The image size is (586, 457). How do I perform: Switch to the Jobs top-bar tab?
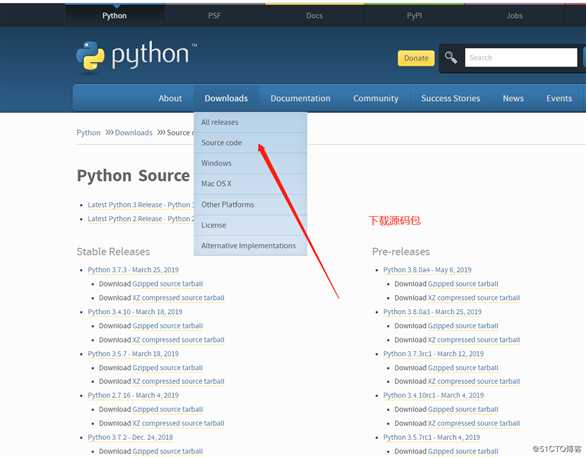pos(514,16)
